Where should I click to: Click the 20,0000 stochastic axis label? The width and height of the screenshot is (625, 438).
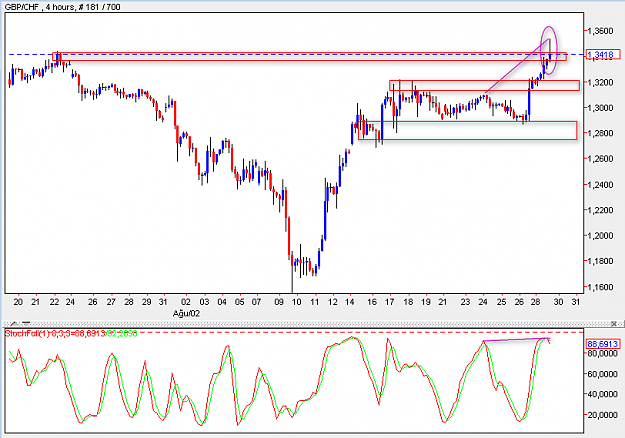click(x=603, y=415)
